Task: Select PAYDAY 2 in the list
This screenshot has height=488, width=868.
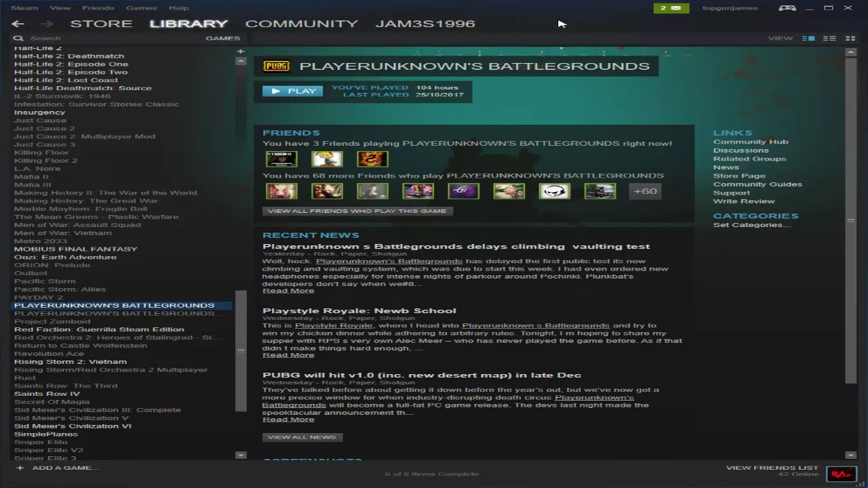Action: pos(38,298)
